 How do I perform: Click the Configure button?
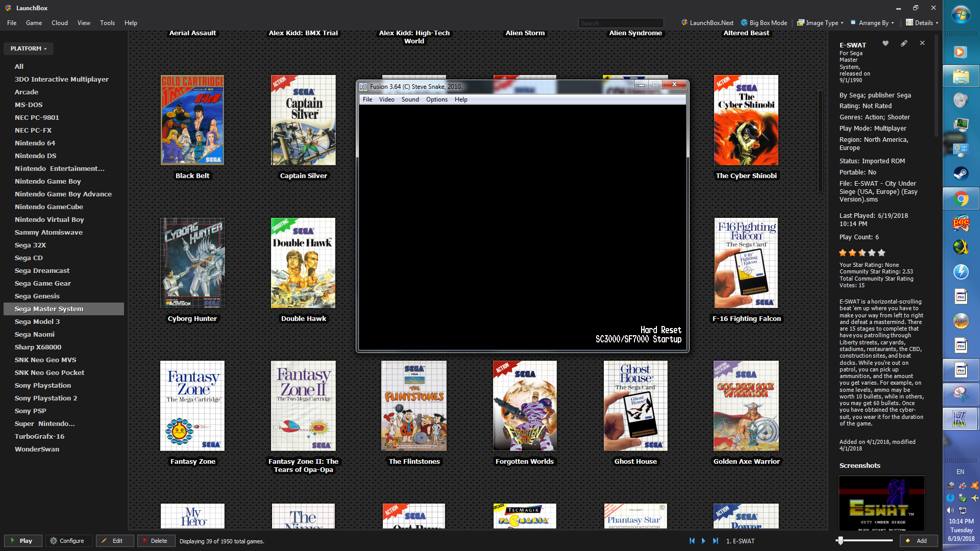coord(68,541)
